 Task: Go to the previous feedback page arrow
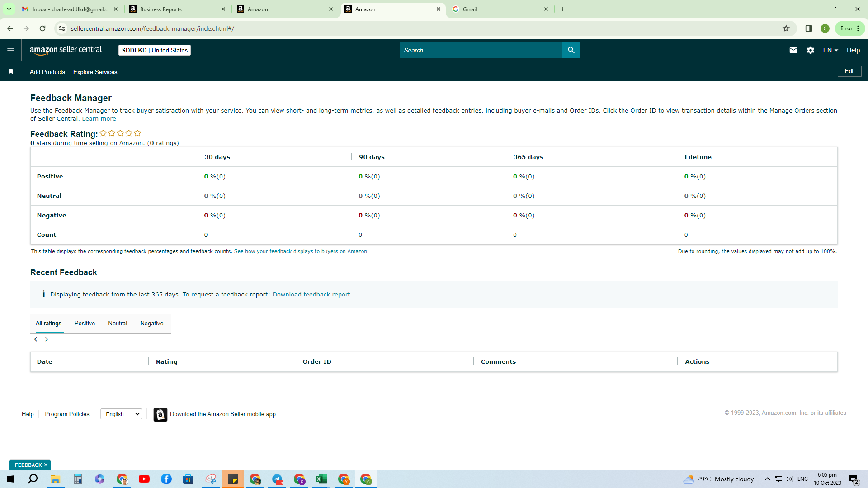coord(36,339)
